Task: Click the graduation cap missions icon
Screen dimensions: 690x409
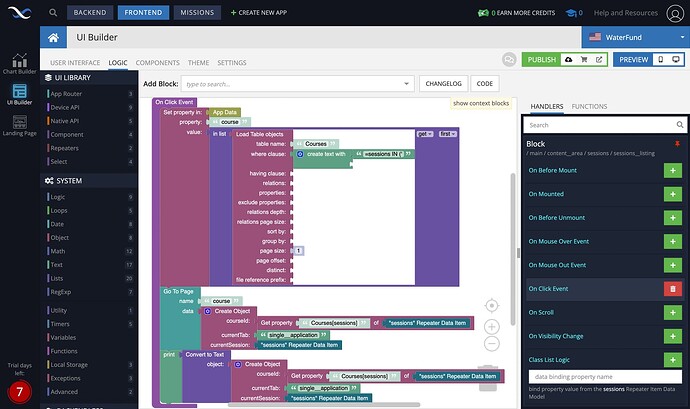Action: [x=571, y=13]
